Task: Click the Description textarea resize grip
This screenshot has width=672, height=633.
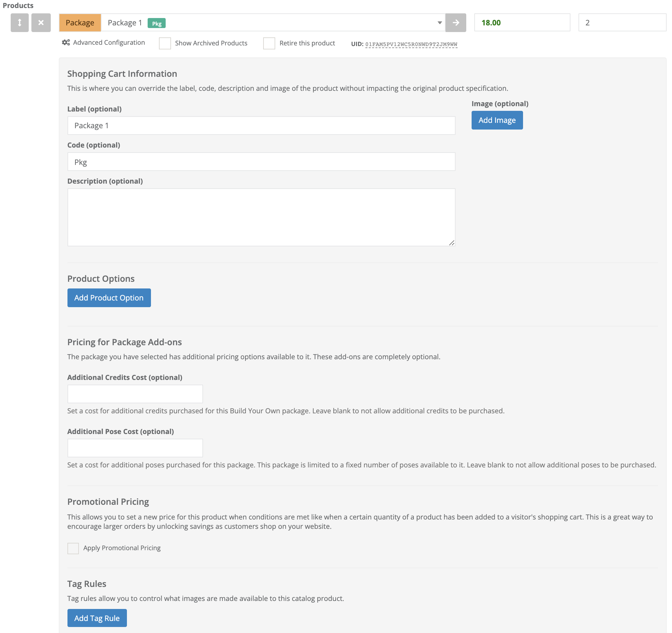Action: (452, 243)
